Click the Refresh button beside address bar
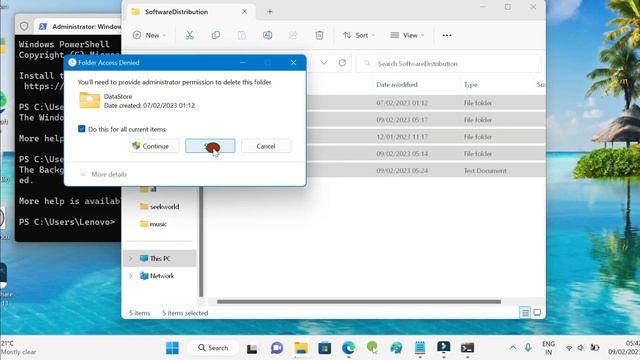Viewport: 640px width, 360px height. click(x=342, y=63)
